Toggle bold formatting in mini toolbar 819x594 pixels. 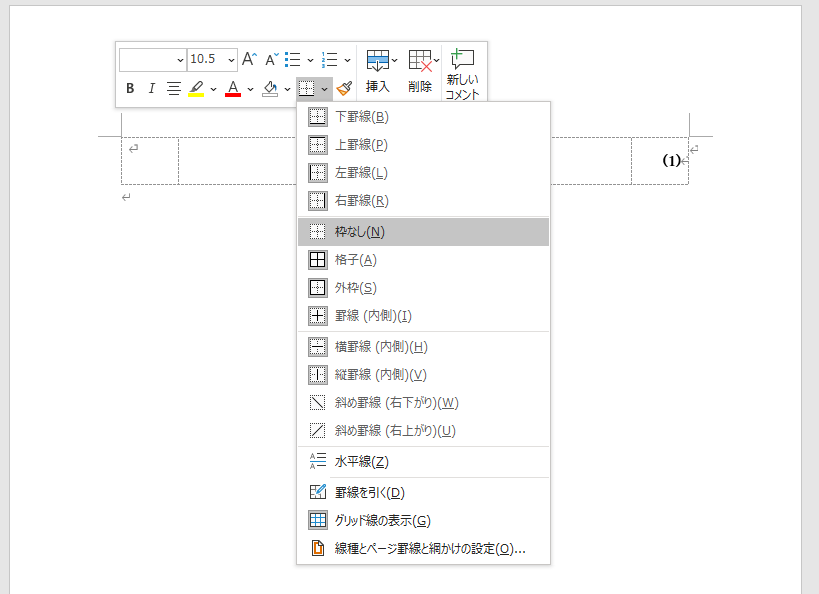coord(130,88)
